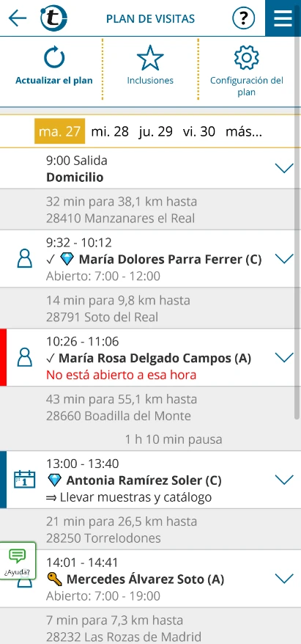Expand the Domicilio departure entry
The height and width of the screenshot is (644, 301).
click(x=283, y=168)
